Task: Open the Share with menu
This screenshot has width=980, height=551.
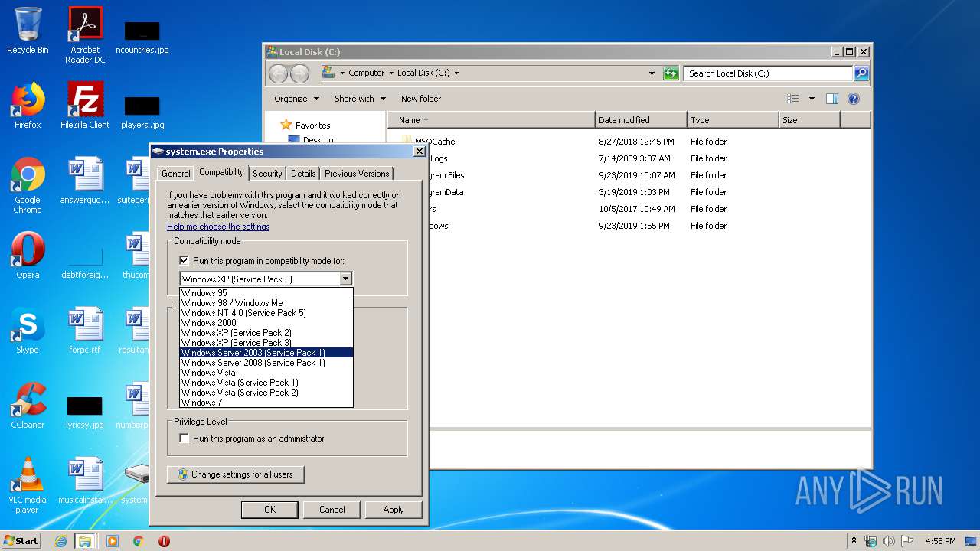Action: click(360, 99)
